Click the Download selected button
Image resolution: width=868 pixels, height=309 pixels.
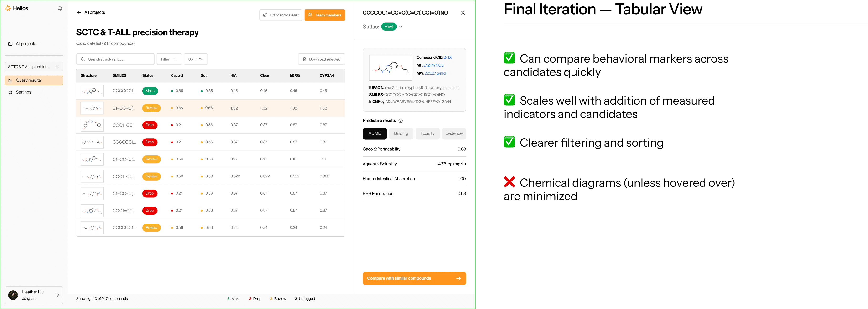[322, 59]
